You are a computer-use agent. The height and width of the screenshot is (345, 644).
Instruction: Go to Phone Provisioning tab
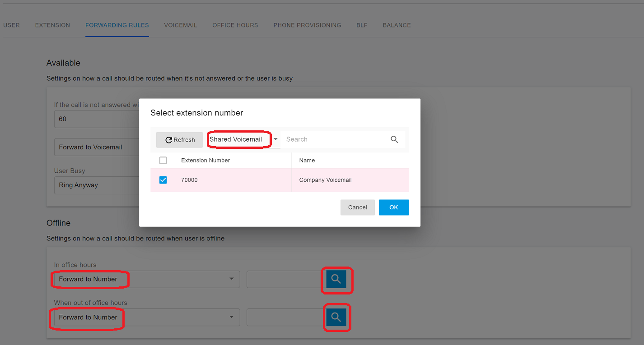pyautogui.click(x=307, y=25)
